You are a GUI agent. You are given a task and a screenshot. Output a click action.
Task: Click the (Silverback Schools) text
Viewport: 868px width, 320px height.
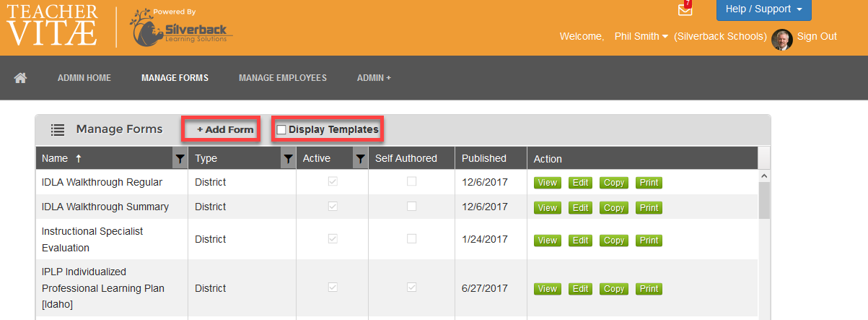720,36
